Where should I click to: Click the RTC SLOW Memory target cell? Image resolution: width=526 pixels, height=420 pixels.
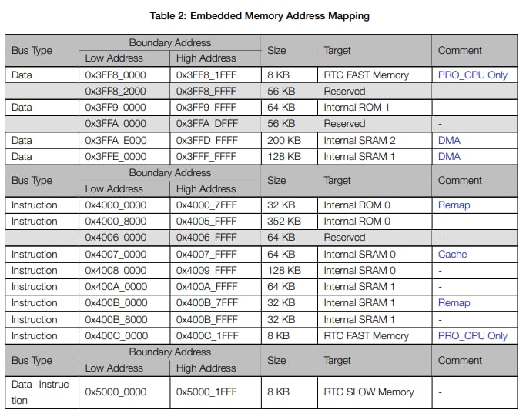coord(368,392)
